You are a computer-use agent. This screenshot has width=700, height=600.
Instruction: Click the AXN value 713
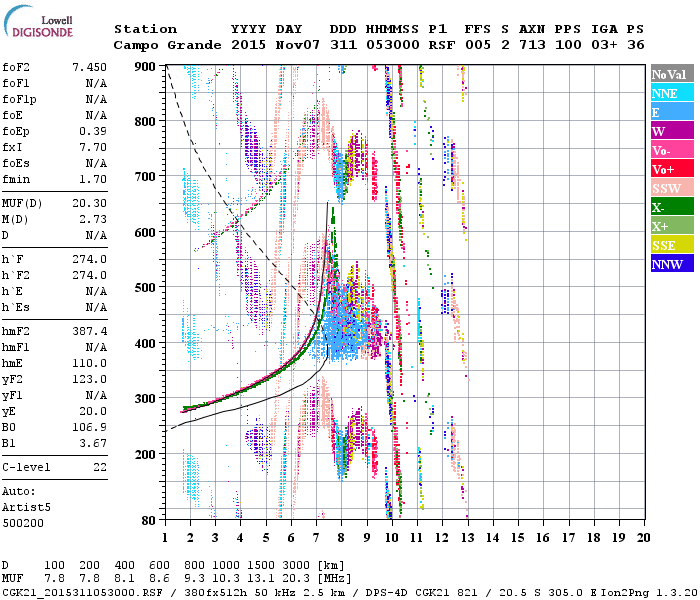[x=532, y=45]
